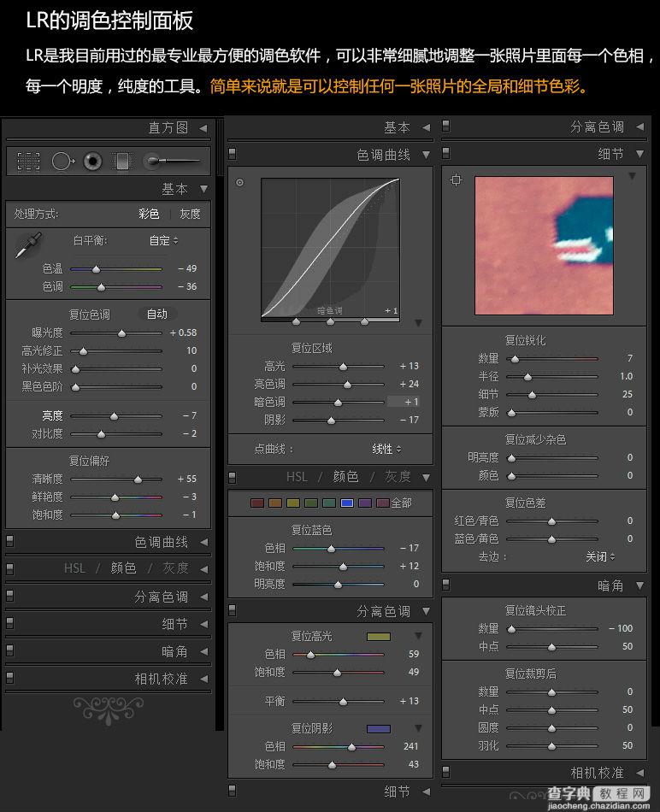660x812 pixels.
Task: Toggle the expanded HSL panel on/off switch
Action: point(232,477)
